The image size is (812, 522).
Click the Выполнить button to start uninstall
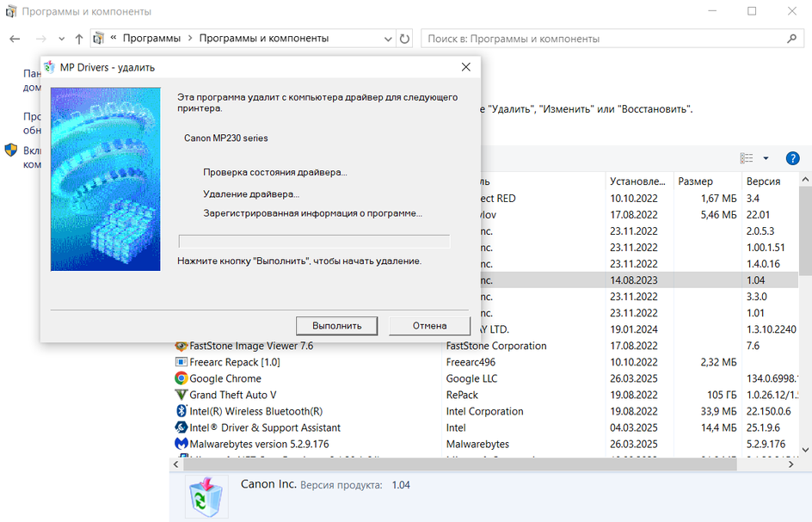pos(336,326)
